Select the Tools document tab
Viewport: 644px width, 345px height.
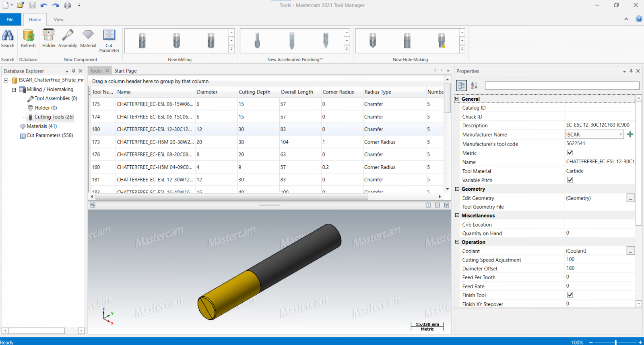click(x=96, y=71)
